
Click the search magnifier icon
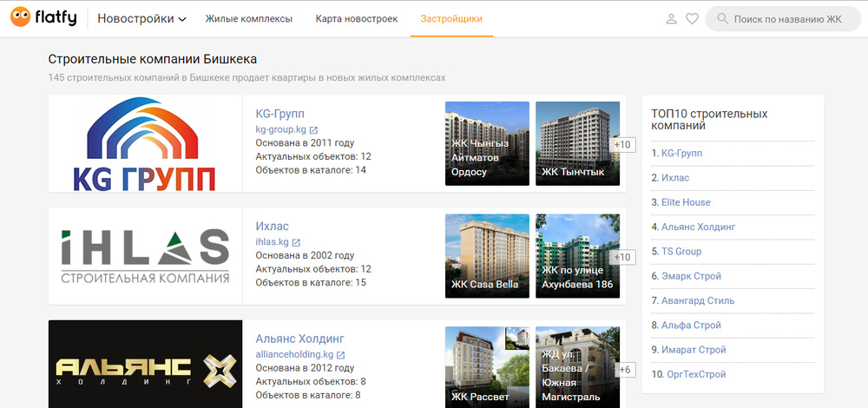720,19
